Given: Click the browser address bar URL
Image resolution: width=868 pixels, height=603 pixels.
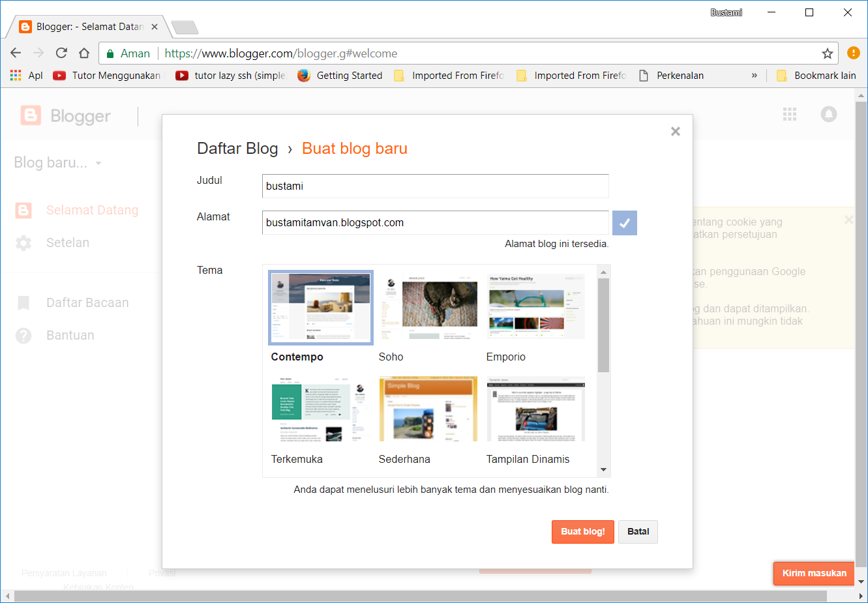Looking at the screenshot, I should tap(281, 53).
